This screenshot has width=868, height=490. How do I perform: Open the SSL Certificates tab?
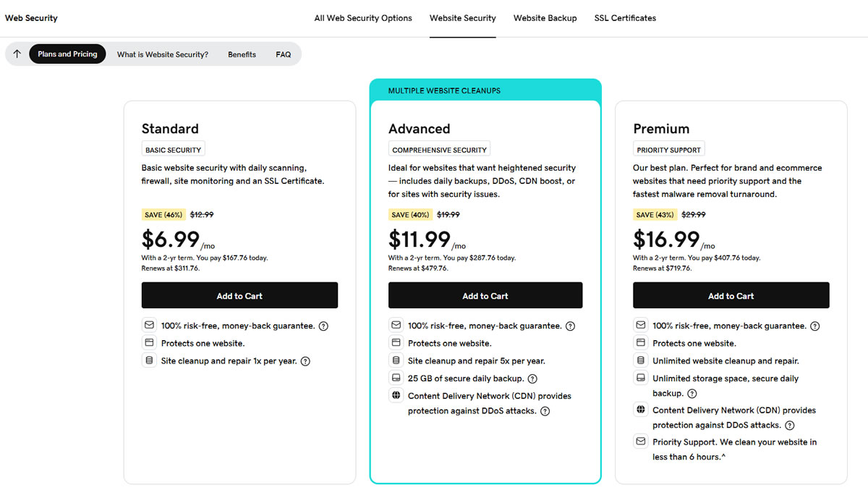click(624, 18)
